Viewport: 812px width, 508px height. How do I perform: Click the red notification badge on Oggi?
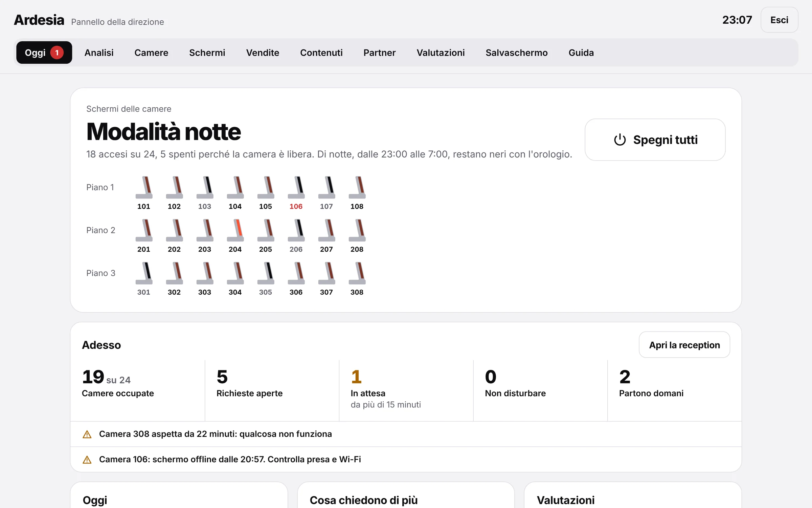coord(57,52)
